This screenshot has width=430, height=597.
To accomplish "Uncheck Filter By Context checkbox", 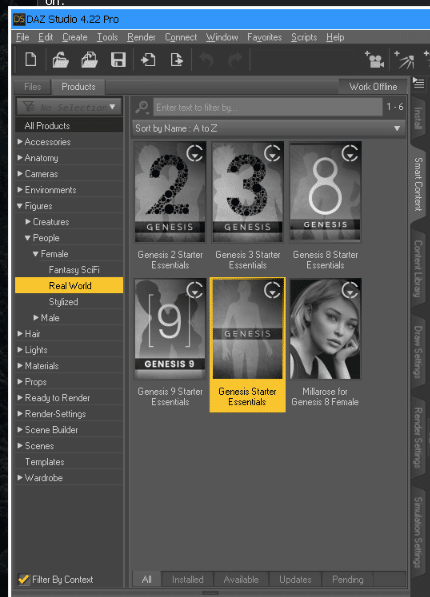I will 24,579.
